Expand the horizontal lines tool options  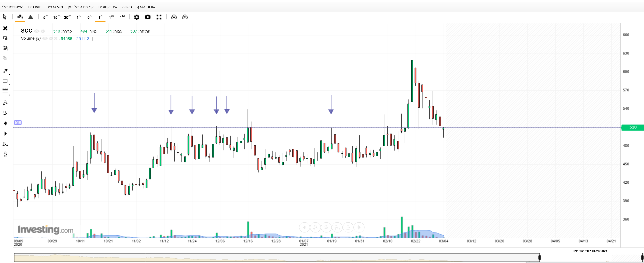point(10,95)
